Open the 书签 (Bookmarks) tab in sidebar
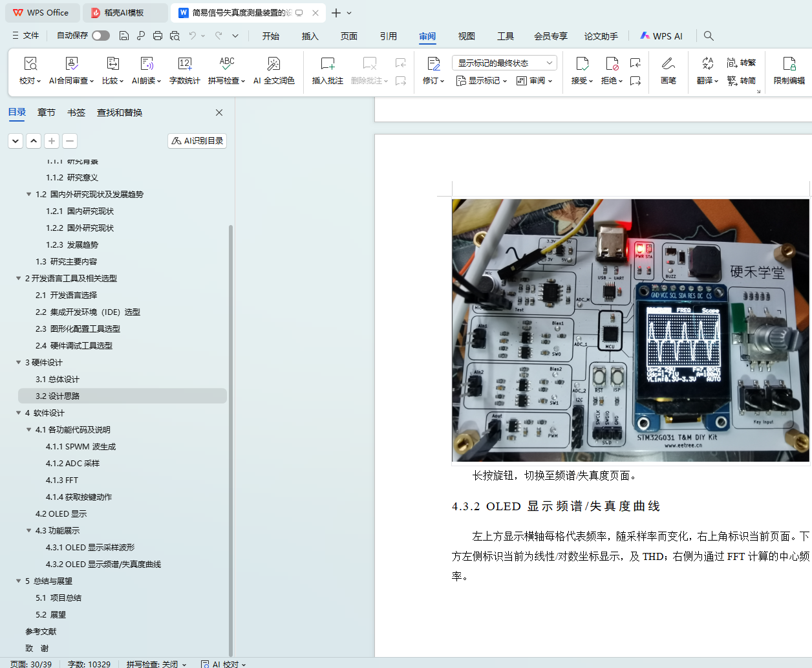Screen dimensions: 812x668 (76, 113)
